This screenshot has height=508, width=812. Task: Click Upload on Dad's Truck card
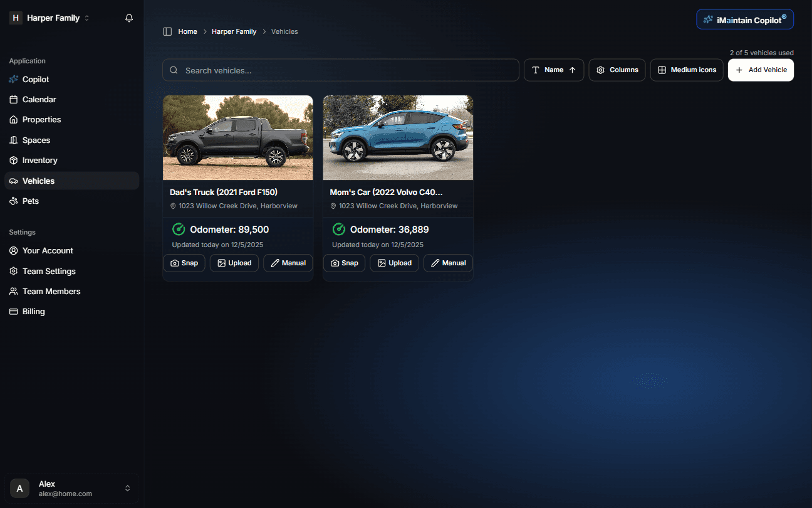coord(234,263)
